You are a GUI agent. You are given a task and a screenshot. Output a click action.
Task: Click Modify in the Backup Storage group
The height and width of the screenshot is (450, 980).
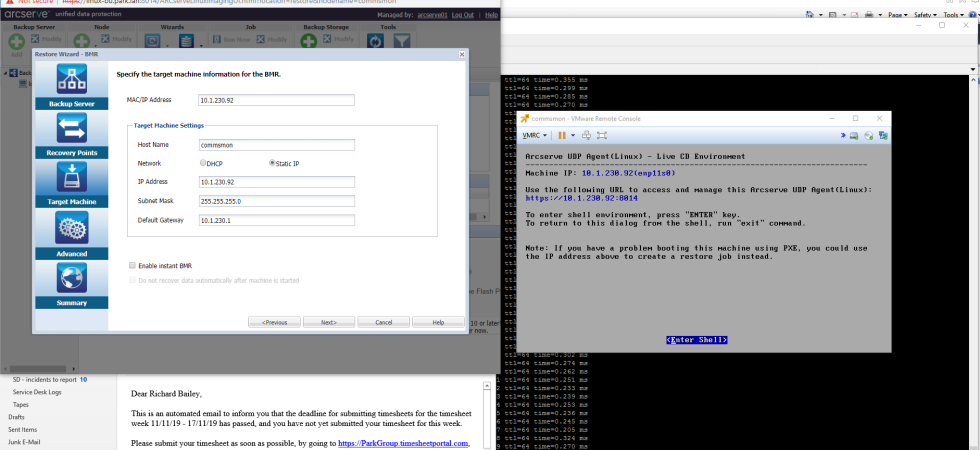click(x=339, y=39)
